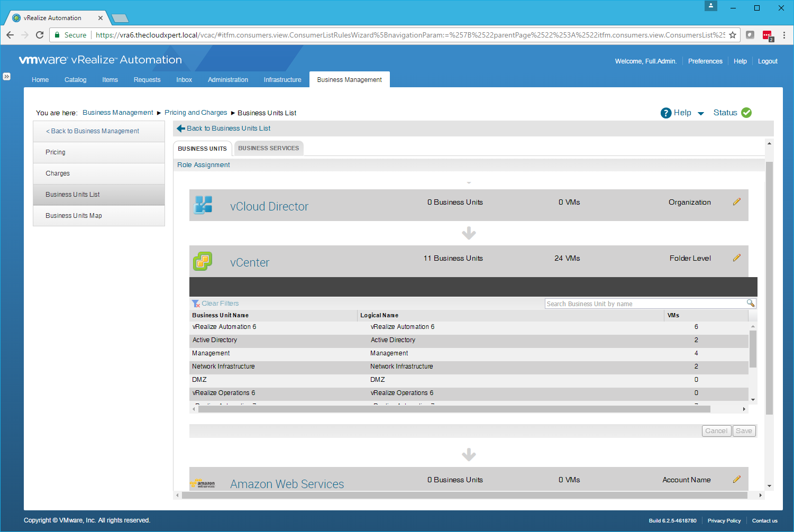Click the blue Help question mark icon
This screenshot has height=532, width=794.
(666, 113)
